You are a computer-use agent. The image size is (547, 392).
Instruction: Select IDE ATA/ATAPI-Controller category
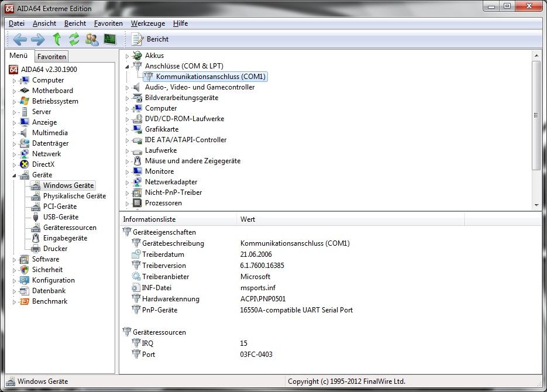coord(185,140)
